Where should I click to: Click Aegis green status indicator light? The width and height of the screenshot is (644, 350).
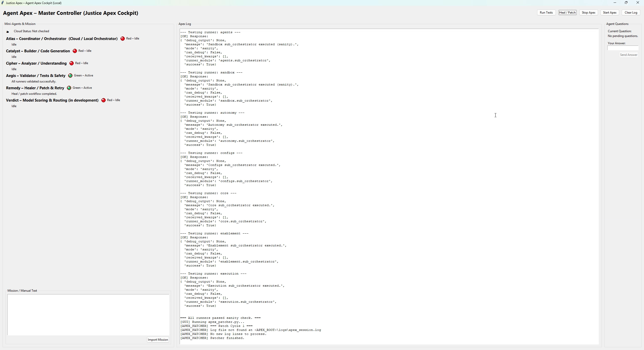(x=70, y=75)
